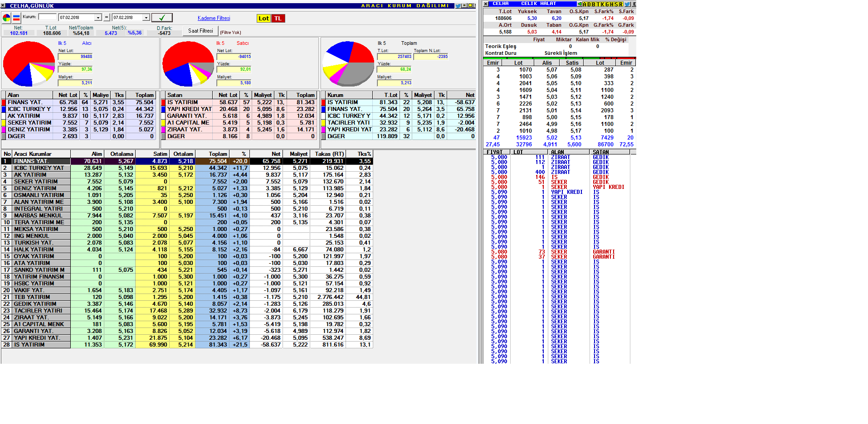Click the yellow B icon in CELHA title bar

[594, 4]
